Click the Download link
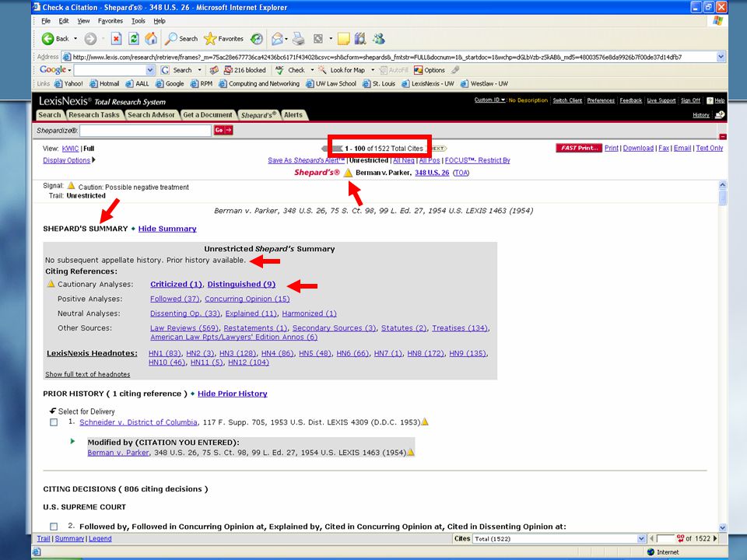Screen dimensions: 747x560 (638, 148)
